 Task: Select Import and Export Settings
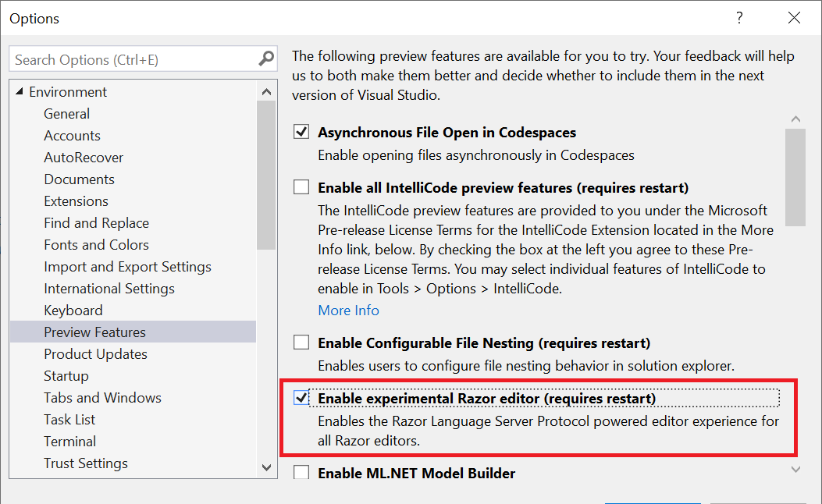pyautogui.click(x=127, y=267)
